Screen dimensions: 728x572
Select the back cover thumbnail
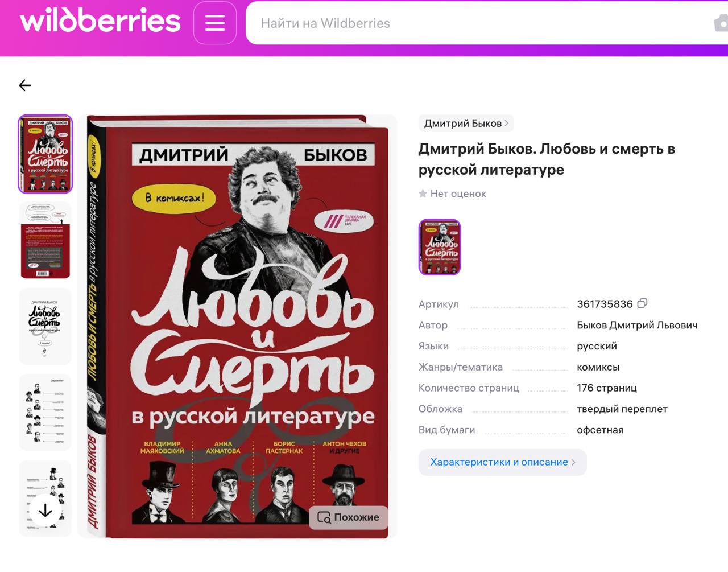click(45, 240)
